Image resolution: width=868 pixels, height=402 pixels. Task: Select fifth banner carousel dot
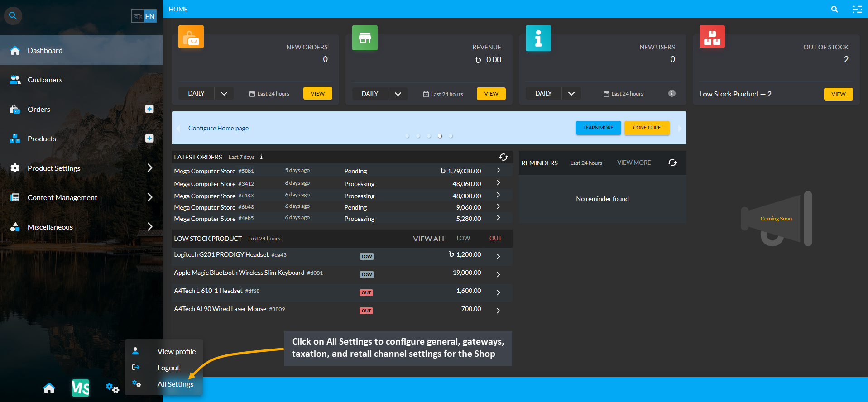451,136
